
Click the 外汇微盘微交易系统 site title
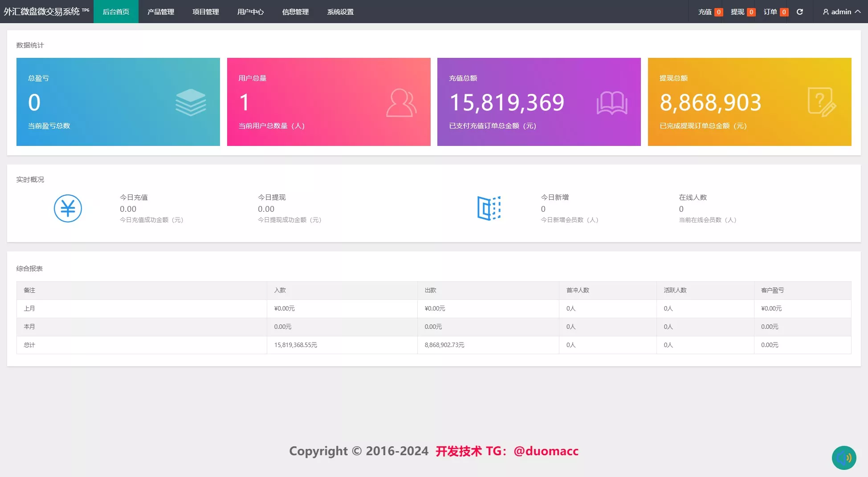tap(42, 12)
